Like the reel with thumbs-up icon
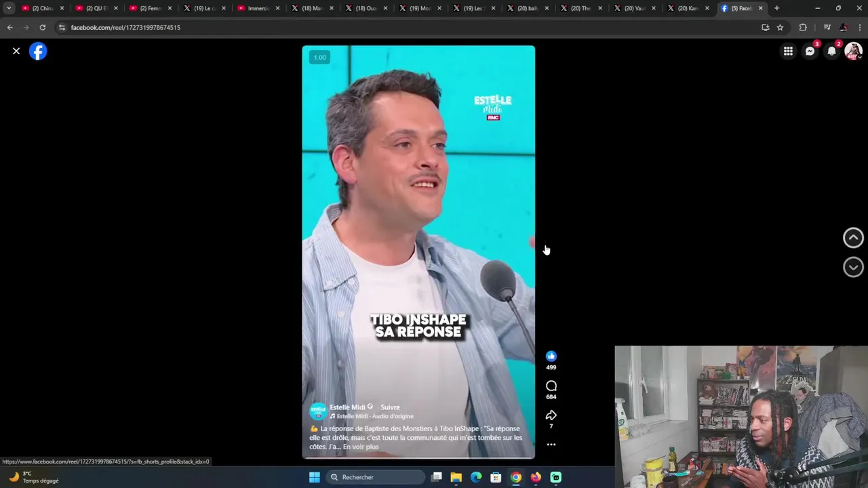This screenshot has width=868, height=488. tap(551, 356)
